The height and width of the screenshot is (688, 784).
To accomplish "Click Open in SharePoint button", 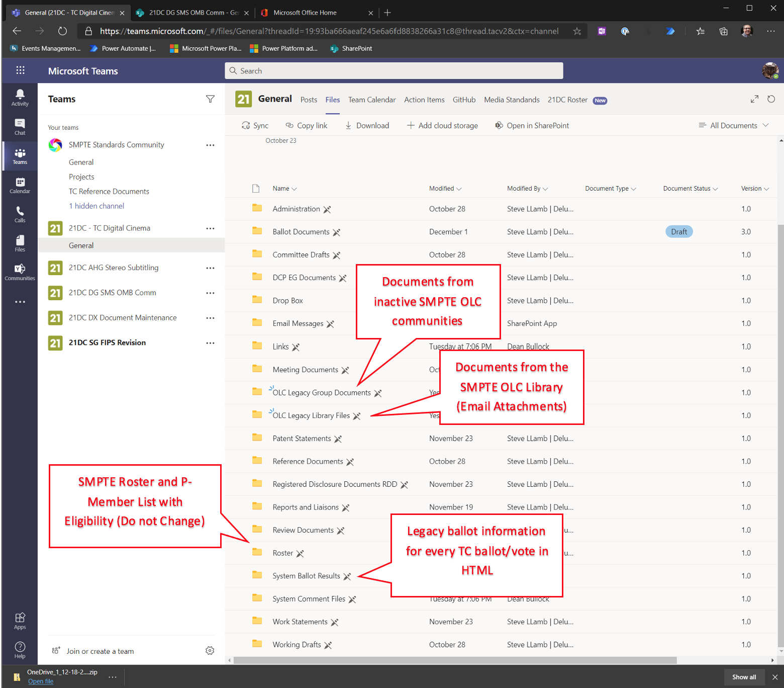I will pyautogui.click(x=532, y=125).
